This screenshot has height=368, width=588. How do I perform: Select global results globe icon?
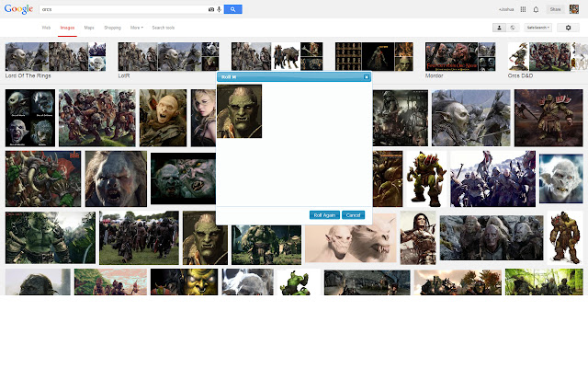[x=513, y=28]
